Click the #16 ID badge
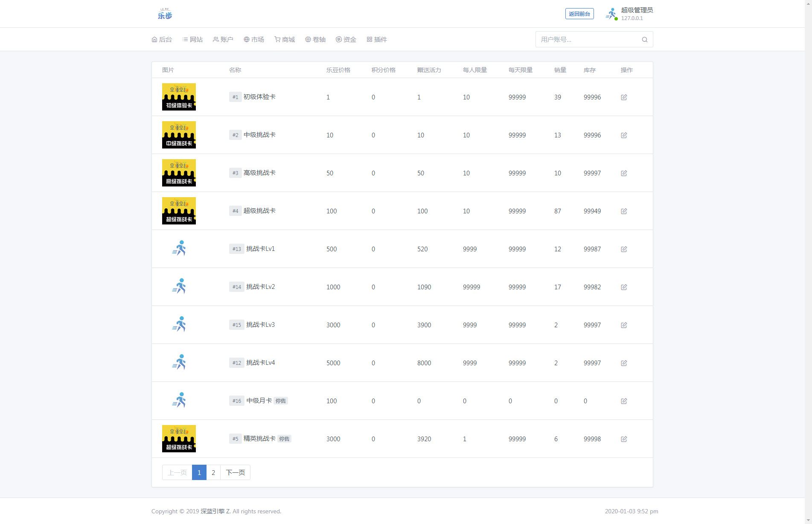812x524 pixels. pos(237,401)
